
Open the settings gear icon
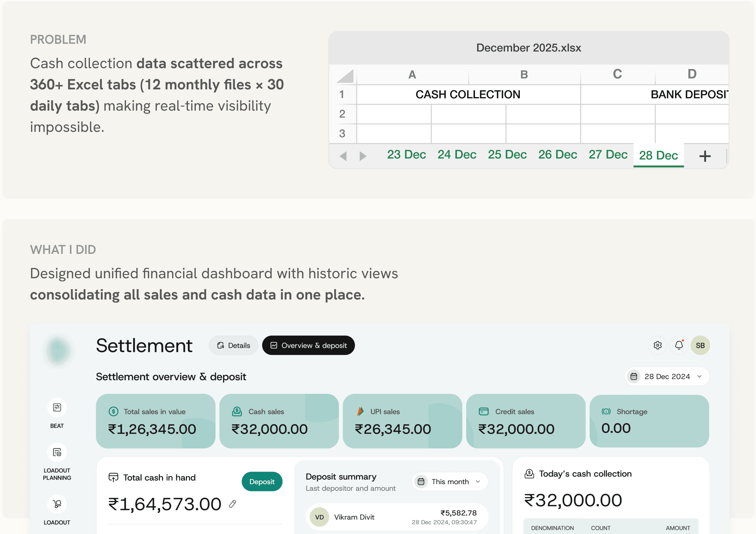[x=657, y=345]
